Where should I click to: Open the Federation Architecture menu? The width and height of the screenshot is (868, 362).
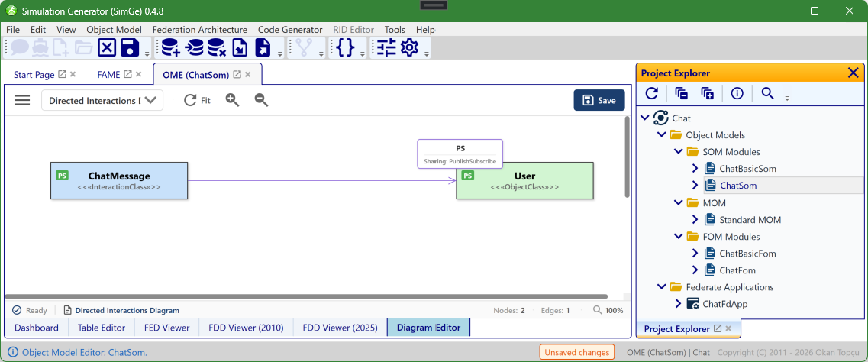point(200,29)
